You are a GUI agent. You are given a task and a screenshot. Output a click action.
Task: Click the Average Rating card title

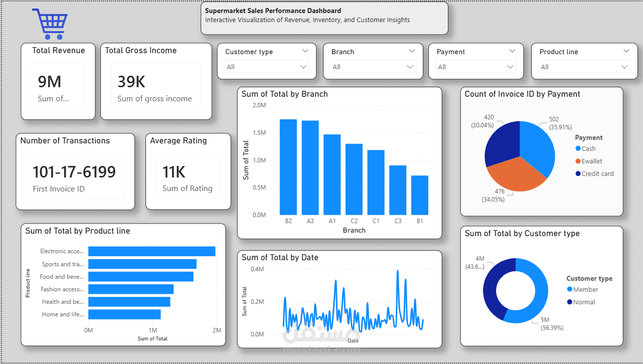point(179,140)
